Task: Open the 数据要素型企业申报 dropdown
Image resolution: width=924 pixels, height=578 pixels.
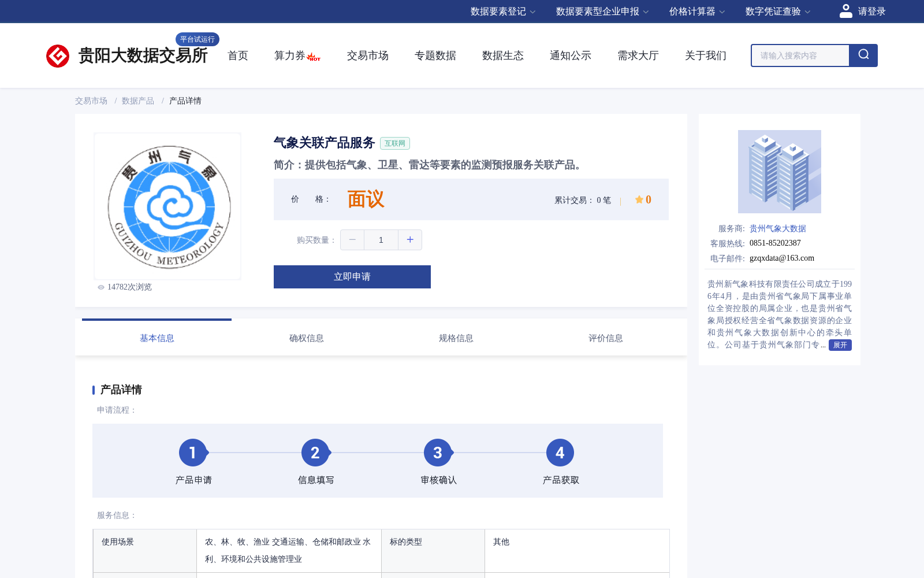Action: click(x=602, y=12)
